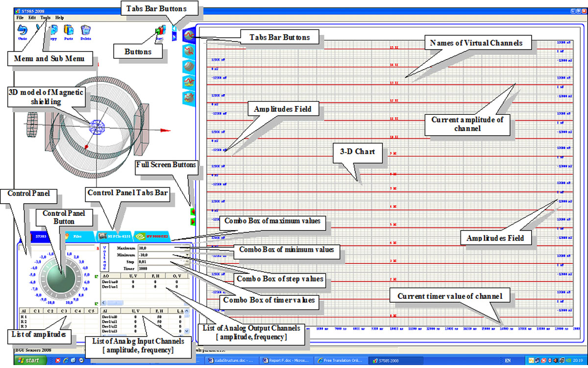588x368 pixels.
Task: Select the second chart view tab icon
Action: (188, 51)
